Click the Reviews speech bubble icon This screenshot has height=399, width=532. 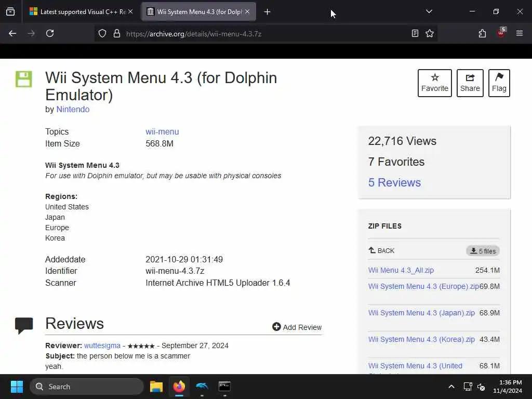pyautogui.click(x=24, y=326)
